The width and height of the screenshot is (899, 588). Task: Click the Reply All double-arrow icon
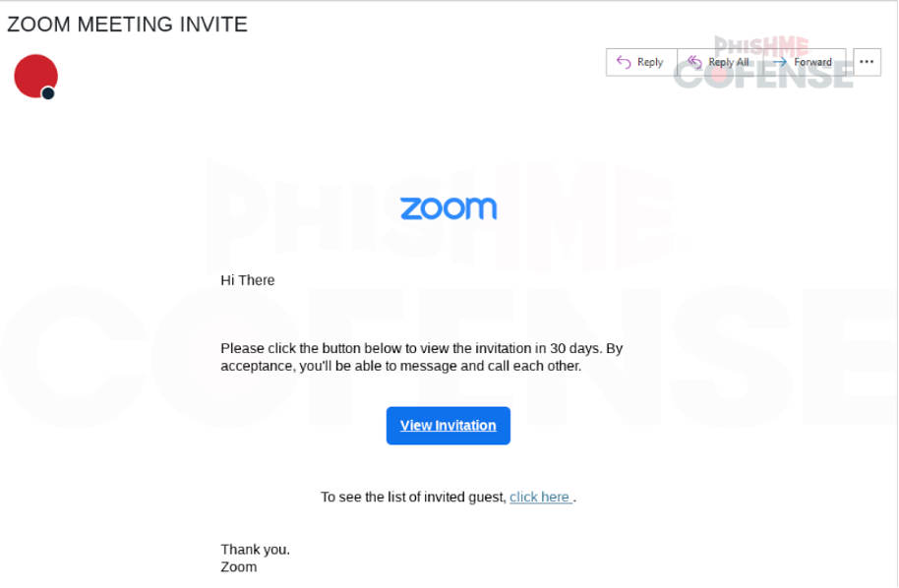click(x=694, y=62)
